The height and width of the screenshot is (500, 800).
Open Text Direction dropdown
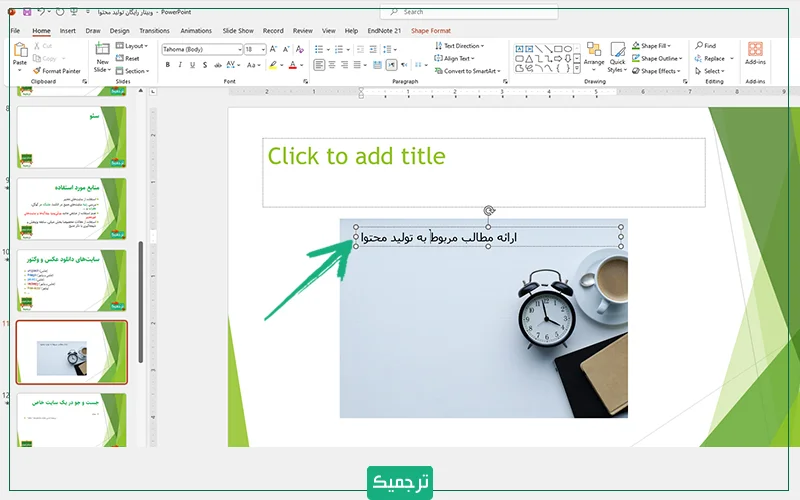[x=459, y=45]
